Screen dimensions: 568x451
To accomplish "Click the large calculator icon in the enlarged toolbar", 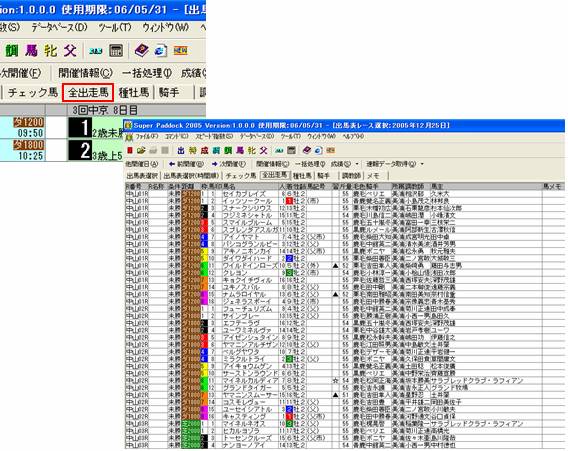I will 116,51.
